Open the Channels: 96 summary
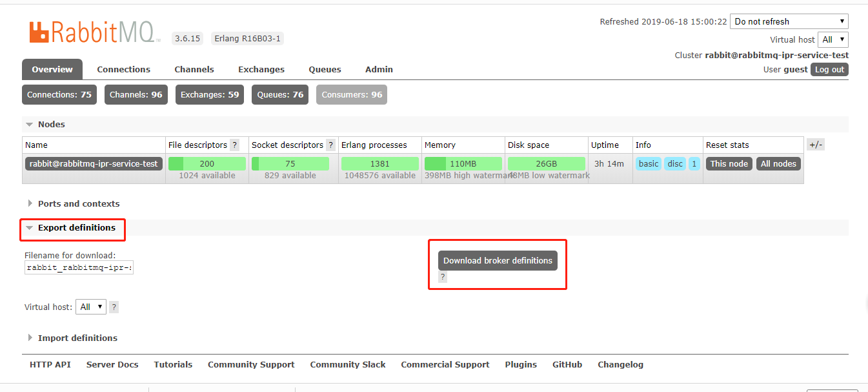The width and height of the screenshot is (868, 392). (136, 94)
